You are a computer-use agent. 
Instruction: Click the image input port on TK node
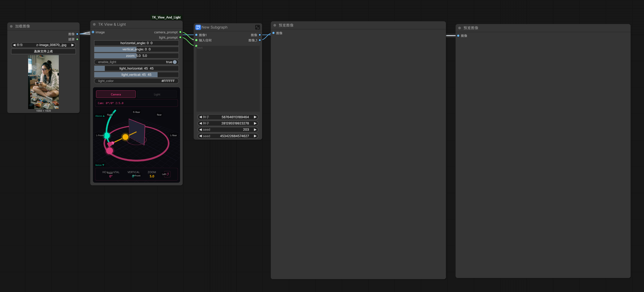(93, 32)
